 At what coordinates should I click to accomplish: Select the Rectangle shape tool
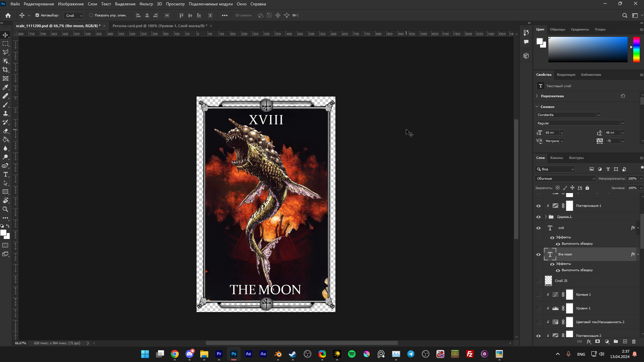(x=6, y=192)
